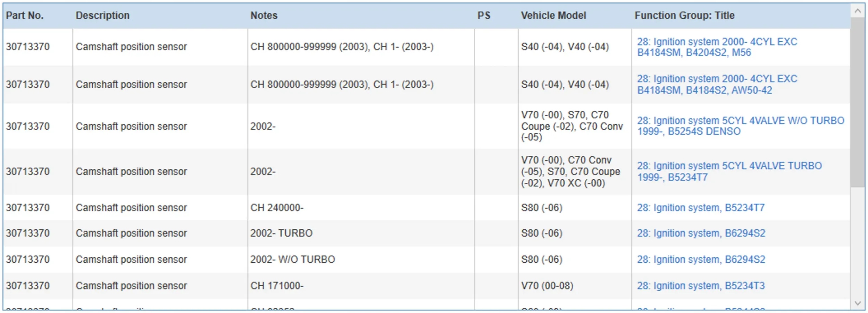The image size is (868, 313).
Task: Open the 5CYL 4VALVE W/O TURBO B5254S DENSO link
Action: coord(740,126)
